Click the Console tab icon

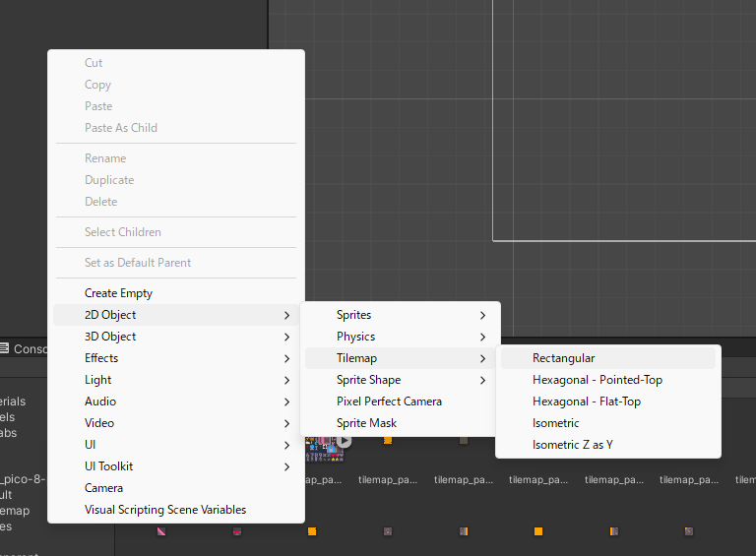[x=4, y=348]
